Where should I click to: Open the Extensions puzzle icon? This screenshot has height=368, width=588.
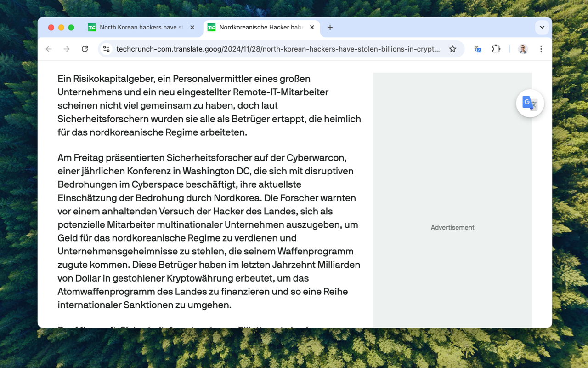tap(496, 49)
